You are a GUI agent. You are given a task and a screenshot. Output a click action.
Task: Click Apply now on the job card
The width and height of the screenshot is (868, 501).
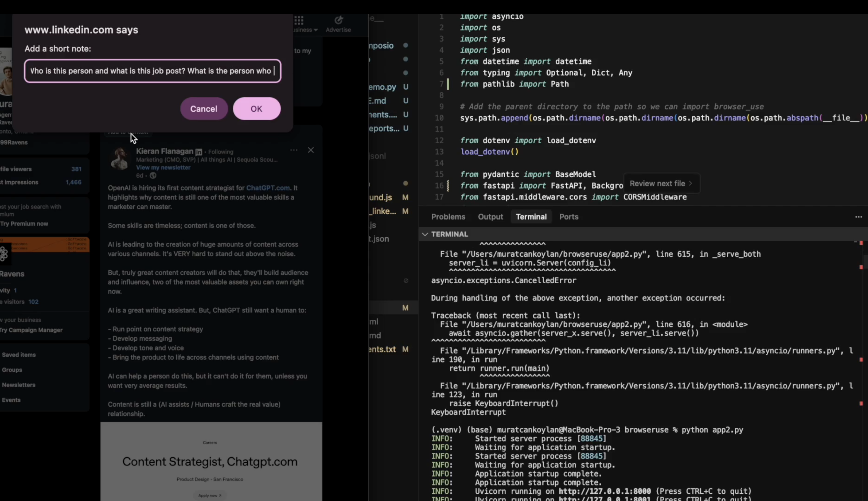pyautogui.click(x=210, y=495)
